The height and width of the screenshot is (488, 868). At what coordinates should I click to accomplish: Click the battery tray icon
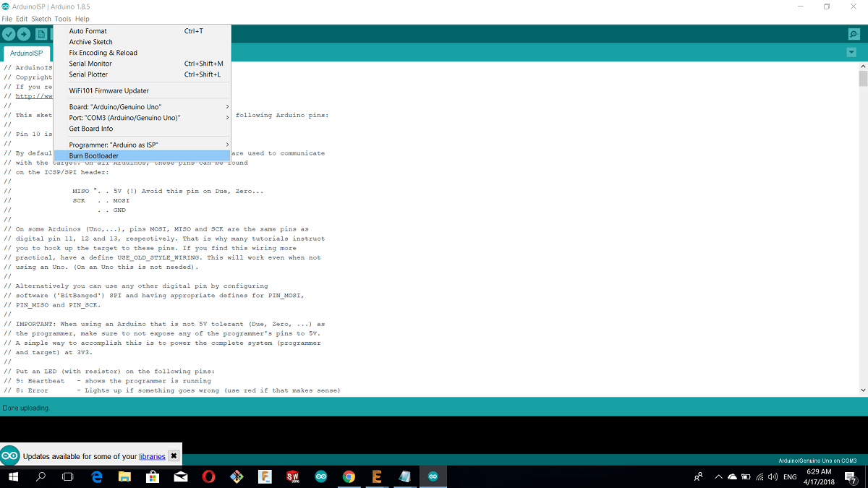coord(746,477)
